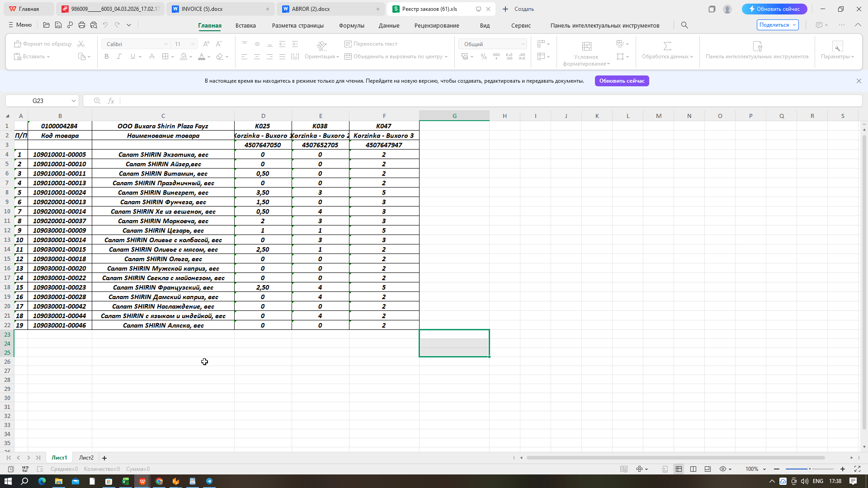The image size is (868, 488).
Task: Click the print icon in quick toolbar
Action: pyautogui.click(x=82, y=25)
